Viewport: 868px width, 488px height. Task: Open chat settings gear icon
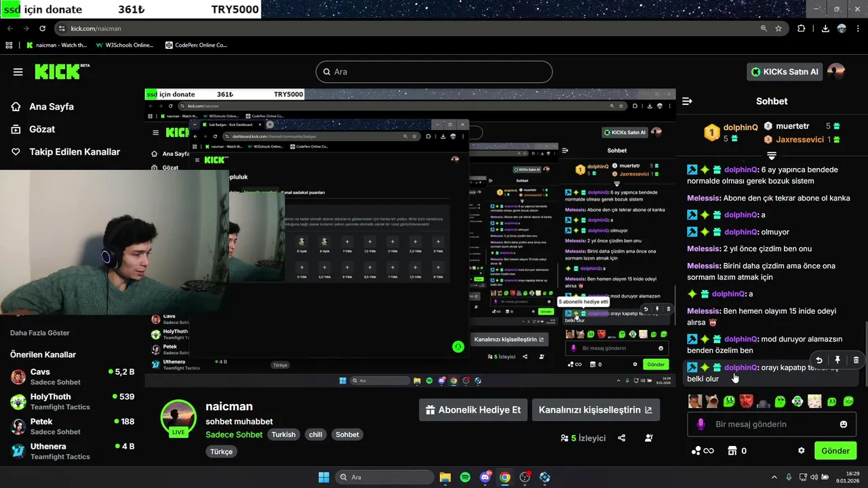click(801, 451)
